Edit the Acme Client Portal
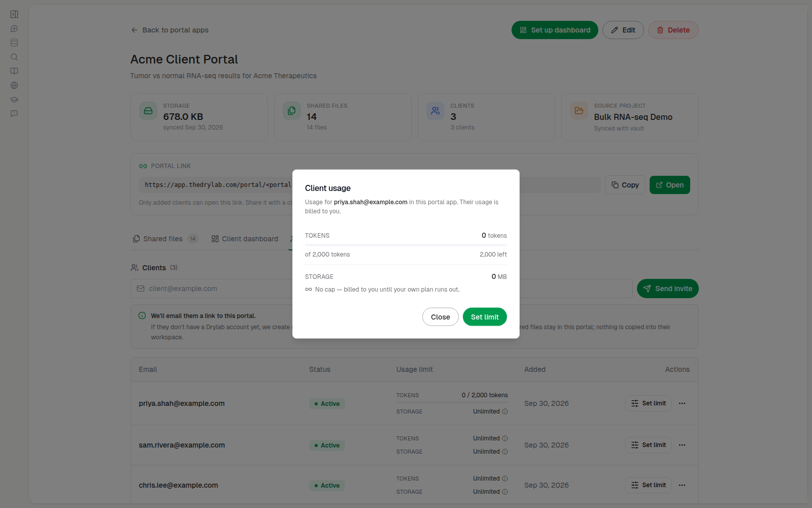This screenshot has height=508, width=812. [x=623, y=30]
